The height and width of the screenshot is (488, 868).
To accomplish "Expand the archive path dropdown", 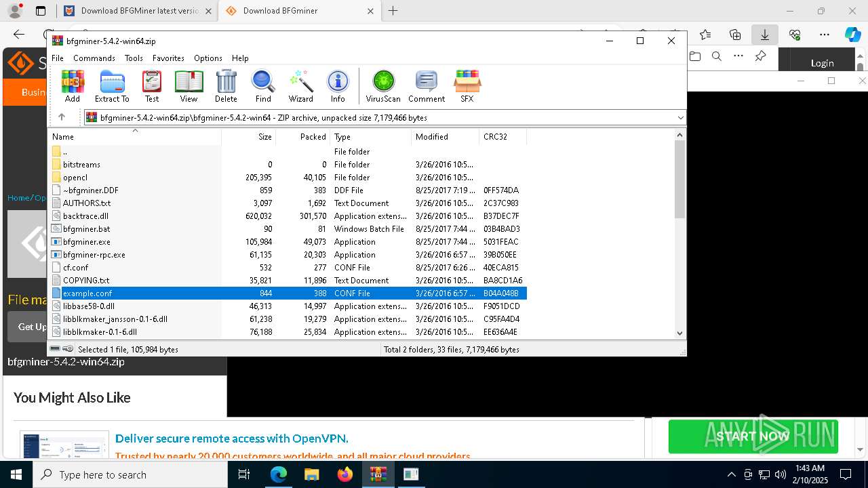I will pos(680,117).
